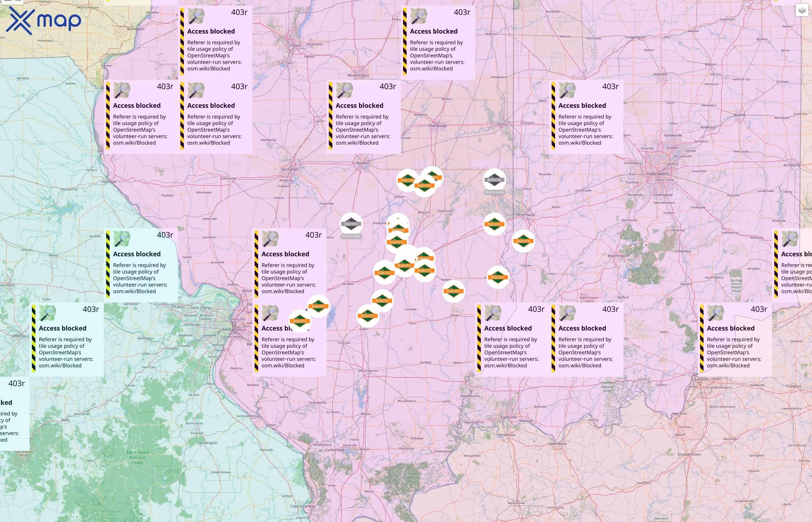Click Equity marker west of Terre Haute

click(494, 224)
